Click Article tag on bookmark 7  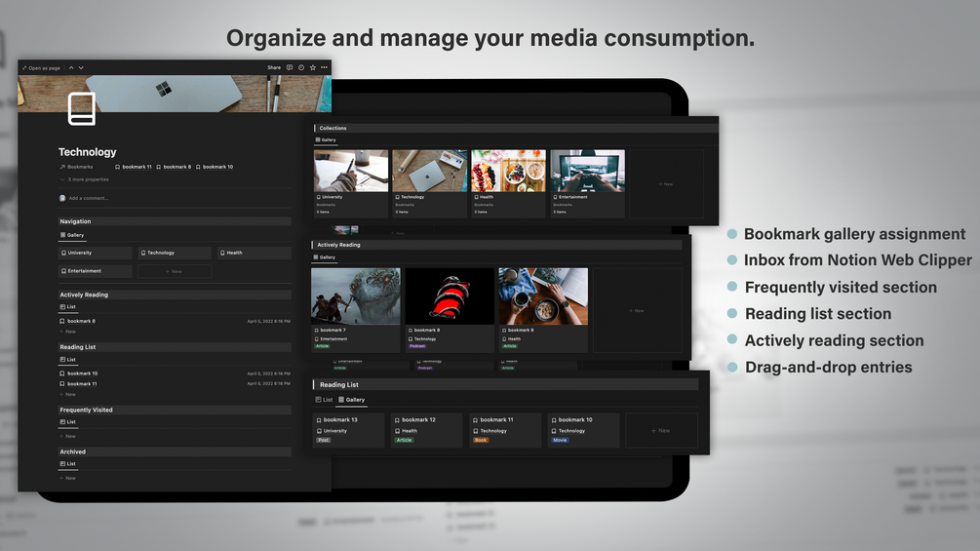[322, 346]
